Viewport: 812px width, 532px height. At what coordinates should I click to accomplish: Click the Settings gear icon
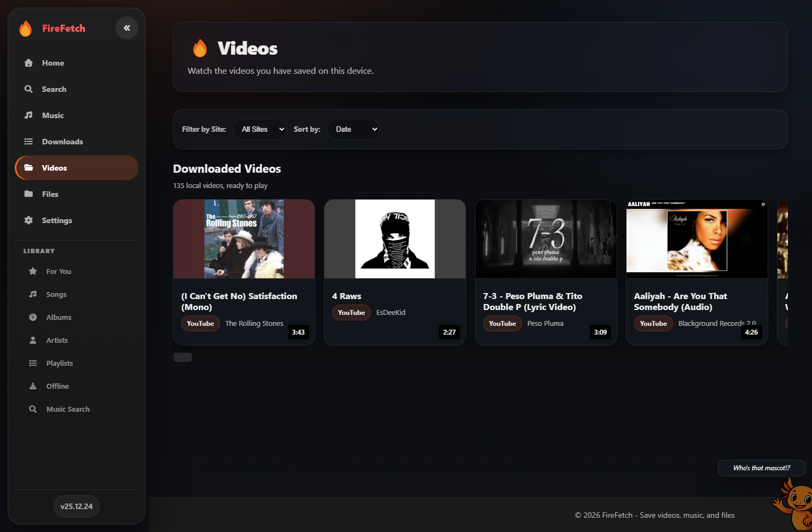coord(28,220)
